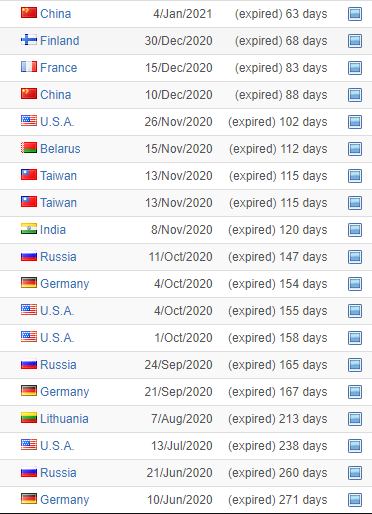Select the India country link

(x=53, y=230)
